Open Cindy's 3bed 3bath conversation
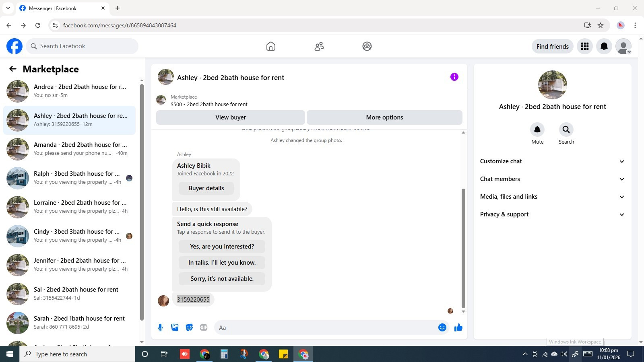Screen dimensions: 644x362 tap(69, 236)
